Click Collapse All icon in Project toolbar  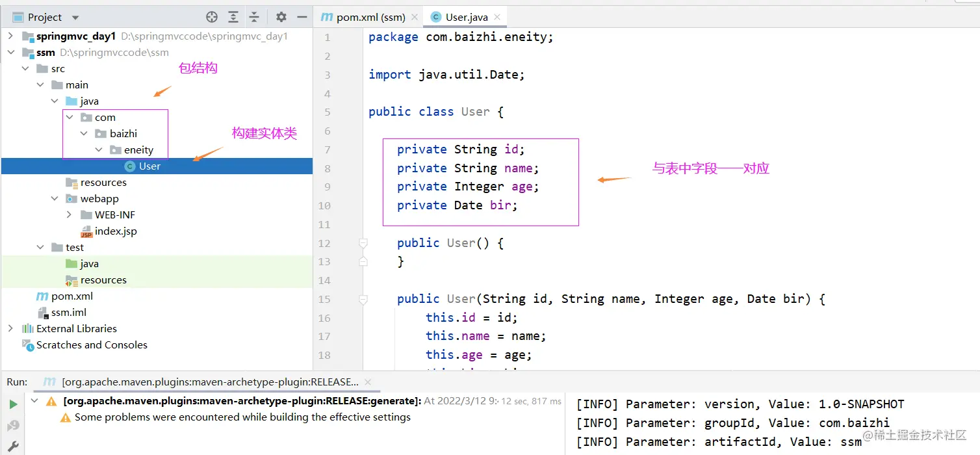coord(255,18)
